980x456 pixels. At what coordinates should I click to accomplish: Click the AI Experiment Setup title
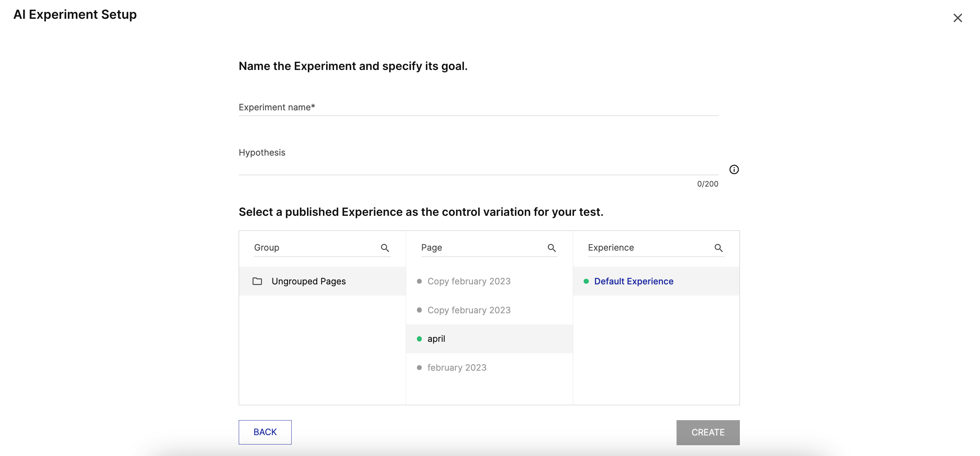[75, 15]
